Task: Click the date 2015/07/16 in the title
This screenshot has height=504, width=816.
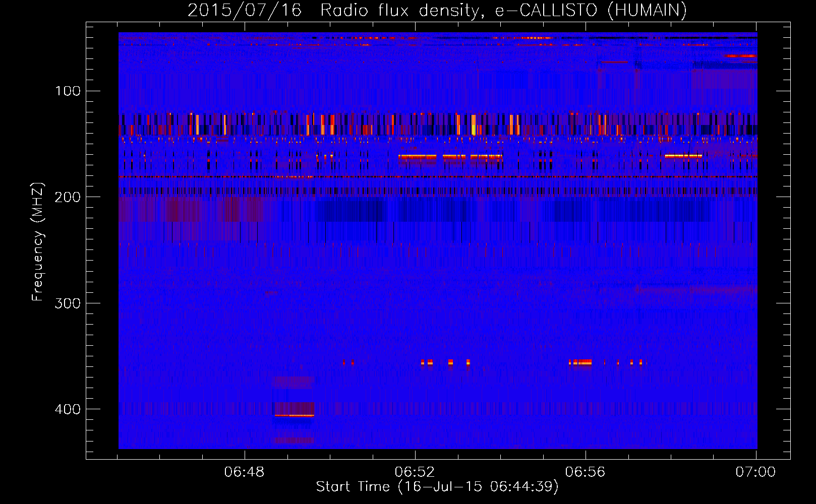Action: tap(245, 10)
